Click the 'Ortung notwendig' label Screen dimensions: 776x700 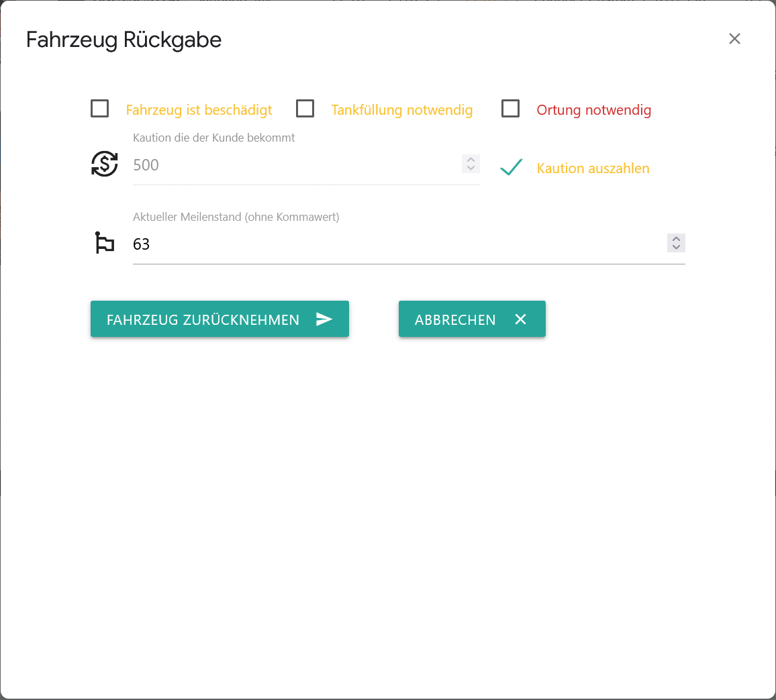point(594,110)
